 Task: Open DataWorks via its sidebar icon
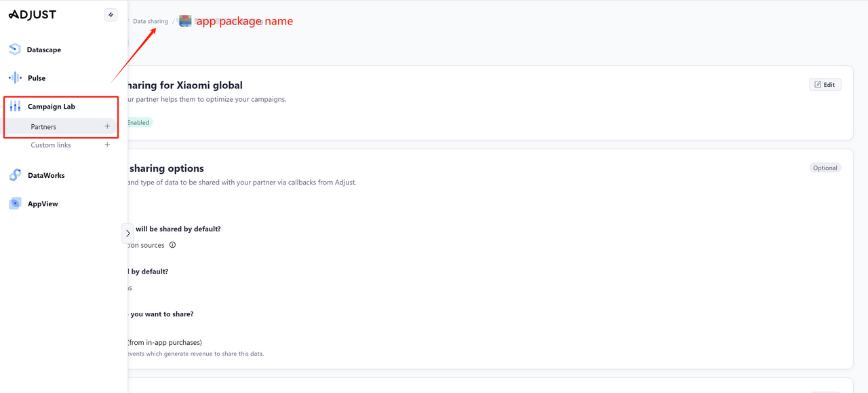point(15,175)
